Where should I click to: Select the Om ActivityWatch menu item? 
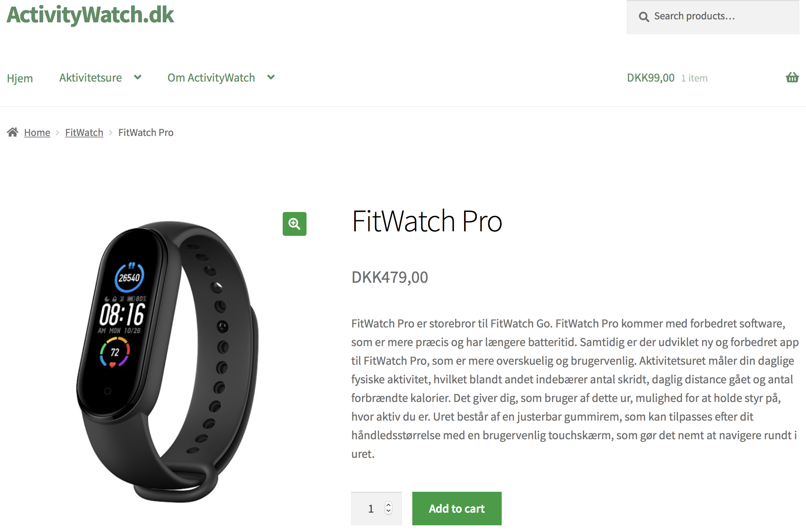pyautogui.click(x=211, y=77)
